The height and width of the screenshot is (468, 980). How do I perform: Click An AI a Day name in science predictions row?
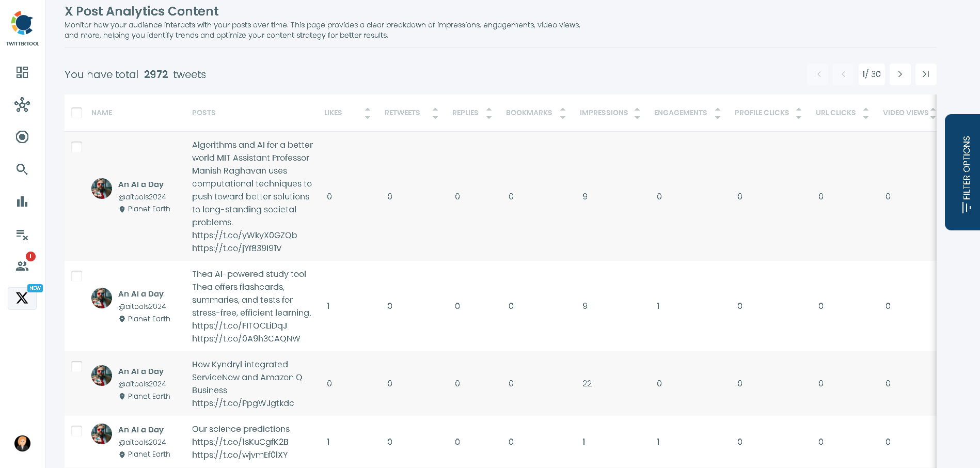(x=141, y=430)
